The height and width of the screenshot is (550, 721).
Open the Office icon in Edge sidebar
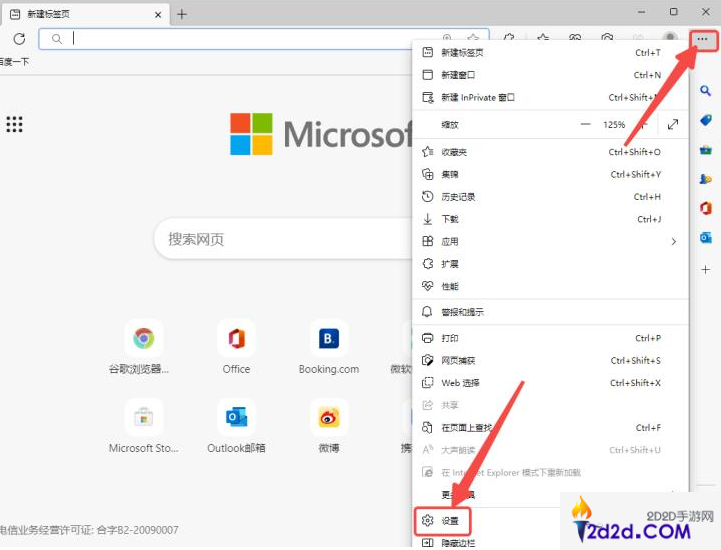click(x=705, y=208)
